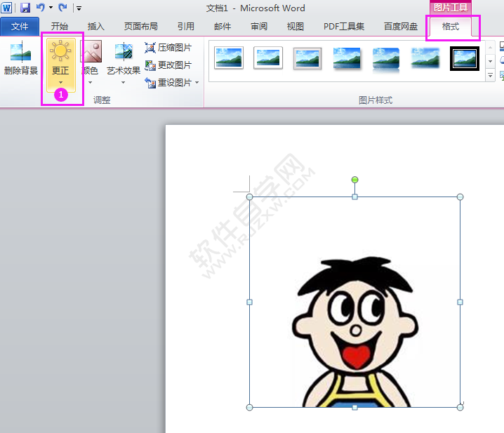Click the 颜色 (Color) picture icon
The image size is (504, 433).
tap(91, 51)
